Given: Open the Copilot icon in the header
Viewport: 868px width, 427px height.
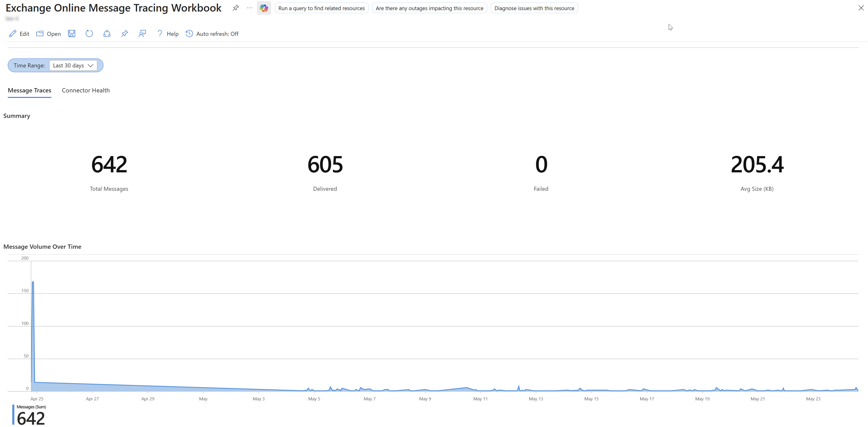Looking at the screenshot, I should (x=264, y=8).
